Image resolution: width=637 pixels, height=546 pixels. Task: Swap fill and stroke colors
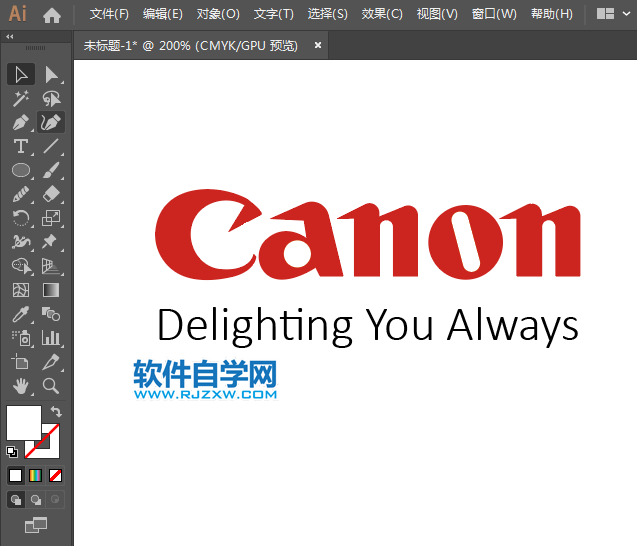pos(56,412)
